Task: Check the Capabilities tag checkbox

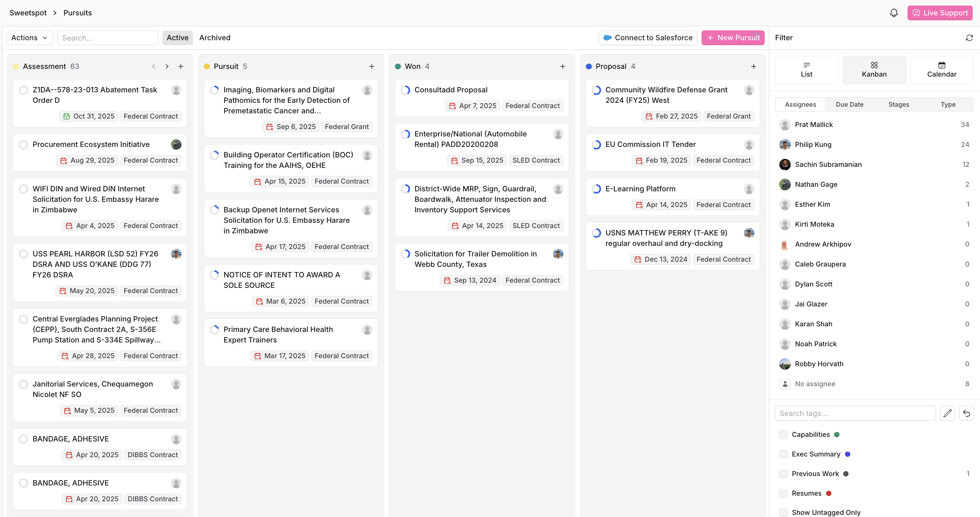Action: [783, 434]
